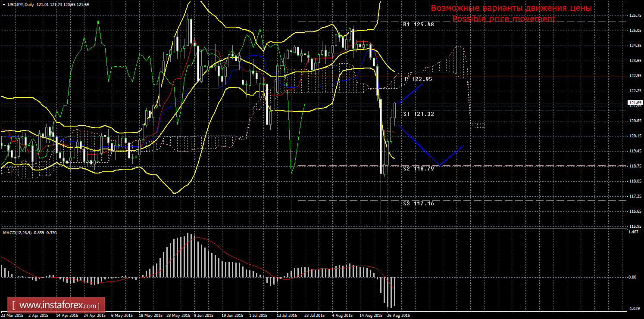Viewport: 644px width, 319px height.
Task: Select the S3 117.16 support label
Action: click(x=418, y=203)
